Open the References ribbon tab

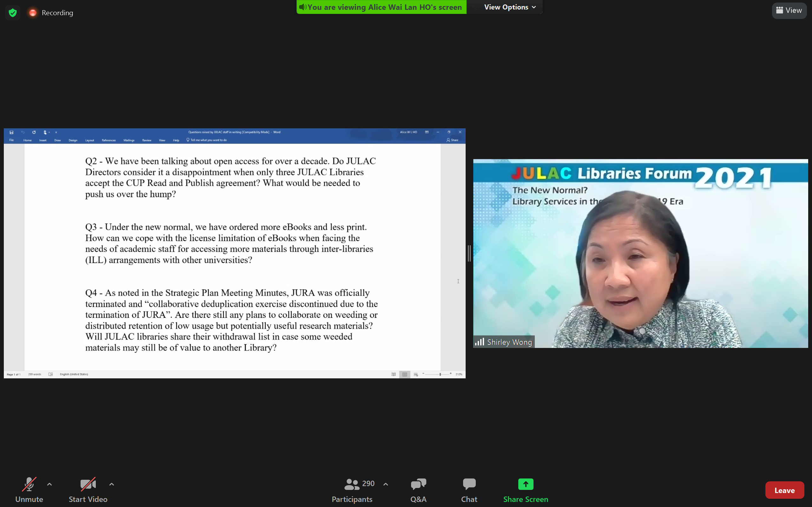[109, 140]
